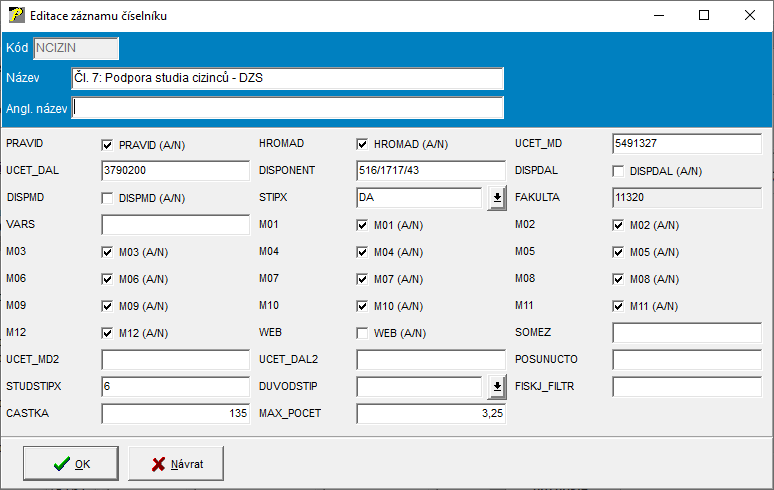774x490 pixels.
Task: Expand the DUVODSTIP dropdown list
Action: tap(496, 387)
